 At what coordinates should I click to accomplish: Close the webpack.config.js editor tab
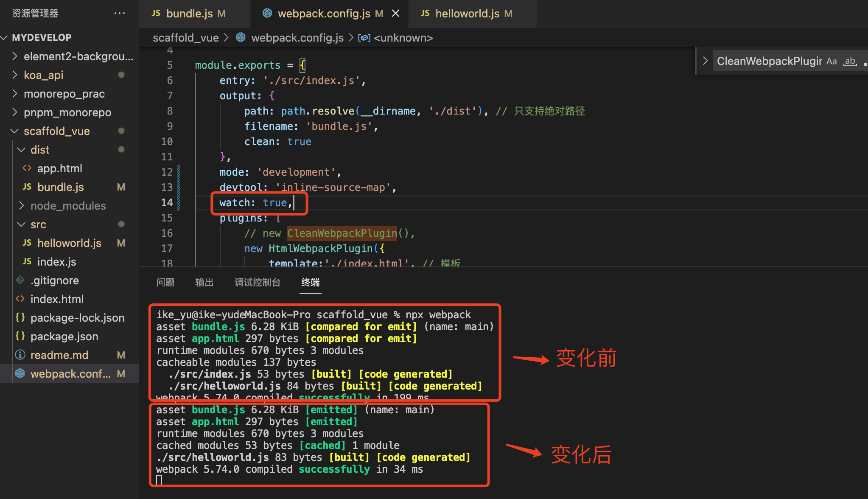[x=395, y=14]
